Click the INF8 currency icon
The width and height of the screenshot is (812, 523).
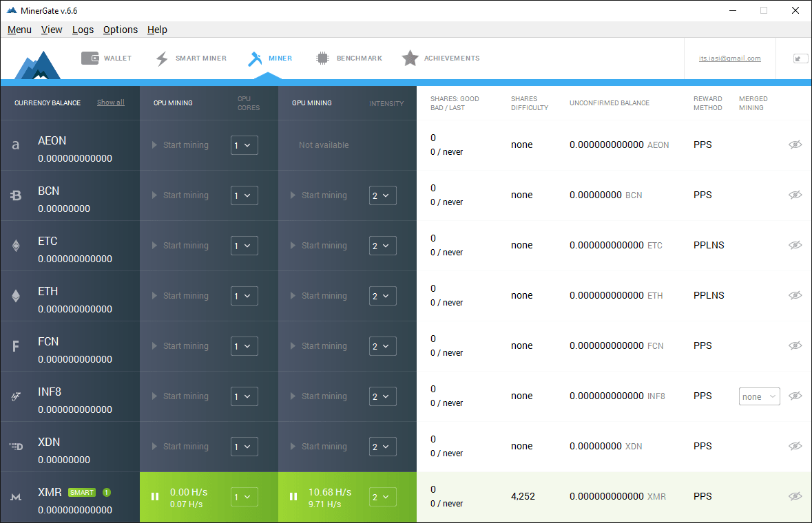(x=16, y=397)
